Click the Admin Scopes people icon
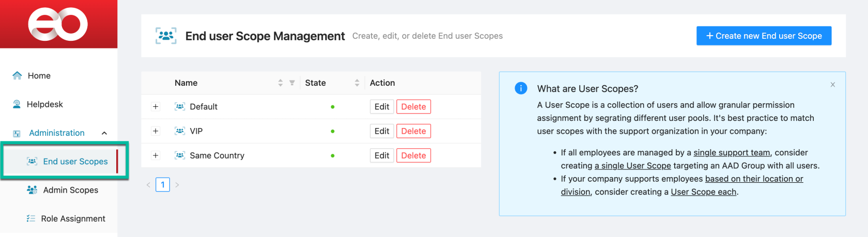868x237 pixels. [32, 190]
